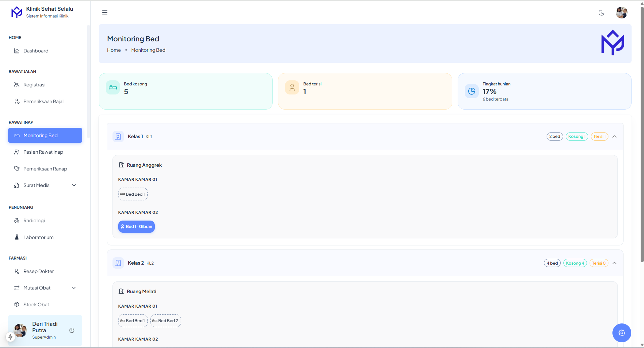Open Pasien Rawat Inap page
Viewport: 644px width, 348px height.
tap(45, 152)
